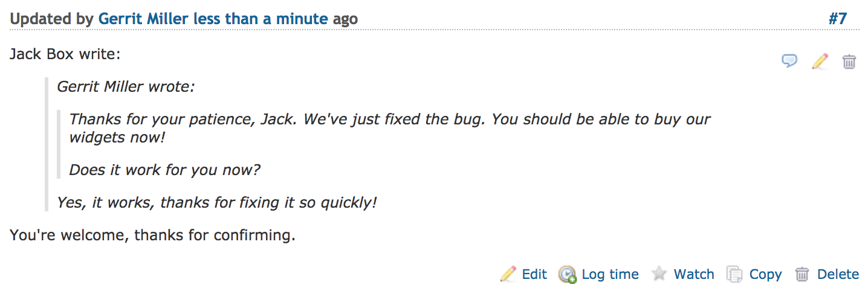Click the Watch text link

pos(694,274)
